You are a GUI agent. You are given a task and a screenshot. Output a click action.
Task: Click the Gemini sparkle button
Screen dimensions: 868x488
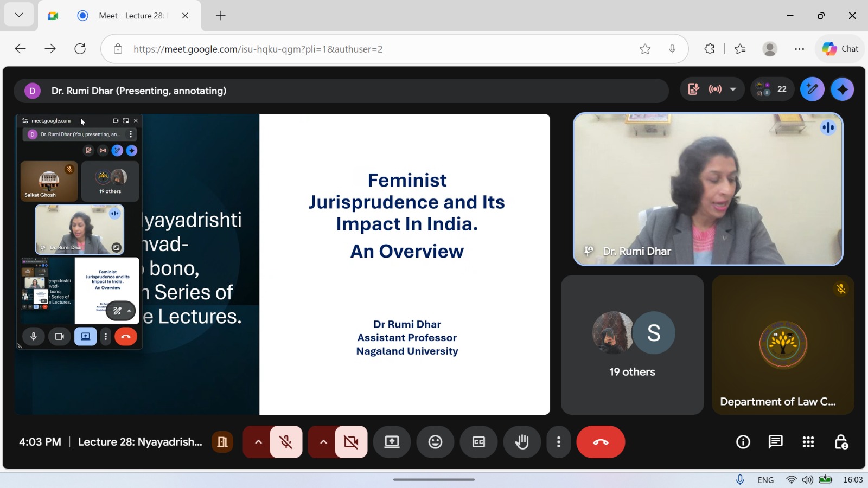(x=842, y=89)
